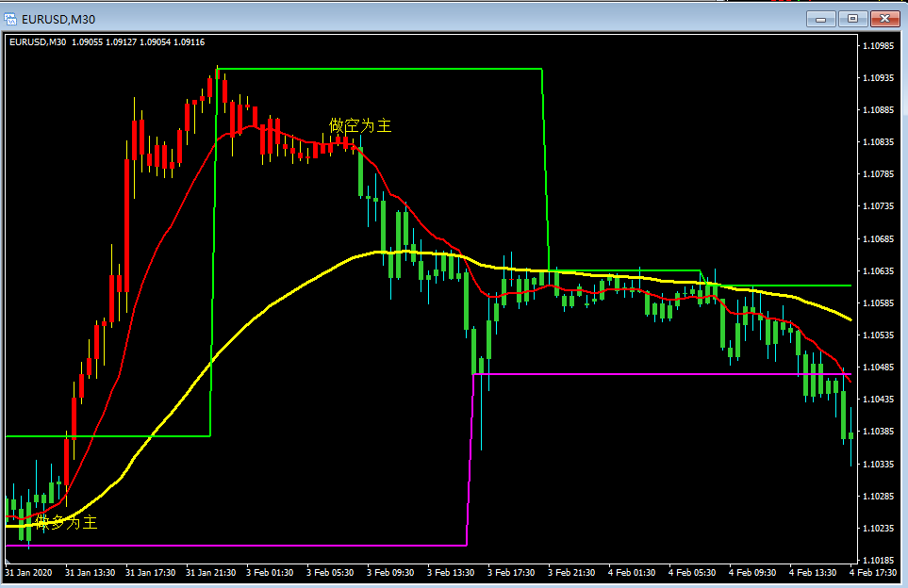Click the 1.10635 price axis label
The image size is (908, 588).
[877, 271]
